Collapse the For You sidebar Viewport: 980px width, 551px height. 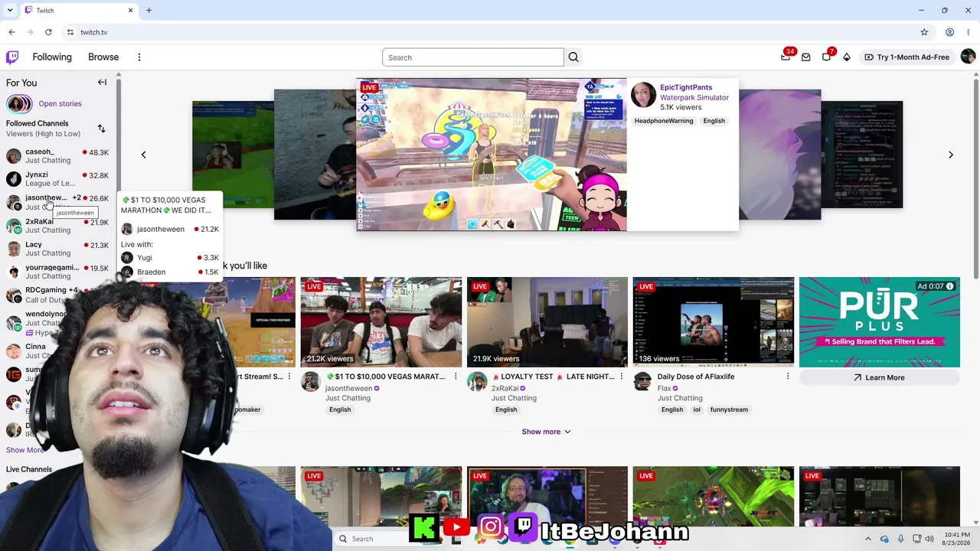point(102,83)
